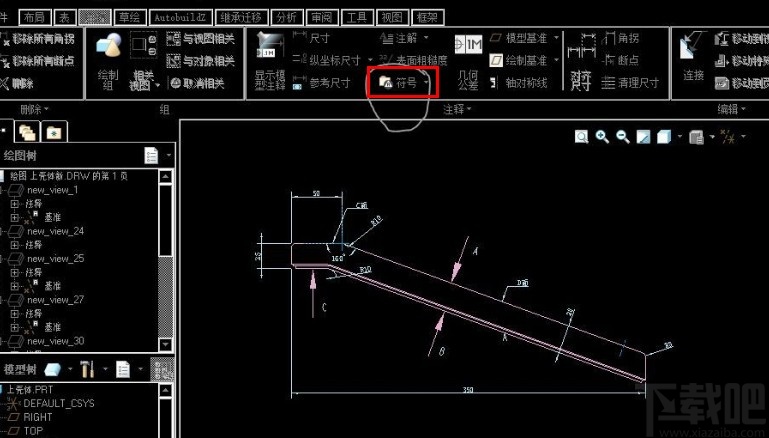Open the folder browser navigator tab
The height and width of the screenshot is (438, 769).
tap(28, 131)
